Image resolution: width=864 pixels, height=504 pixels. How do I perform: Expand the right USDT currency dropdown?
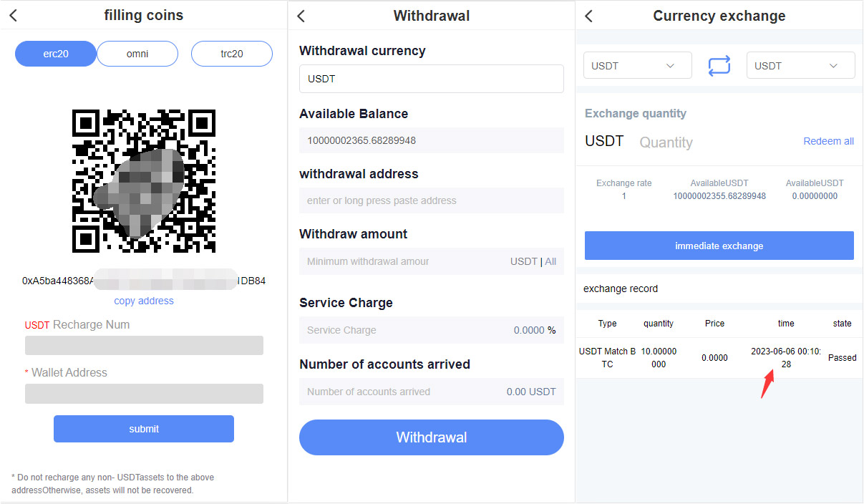click(800, 66)
